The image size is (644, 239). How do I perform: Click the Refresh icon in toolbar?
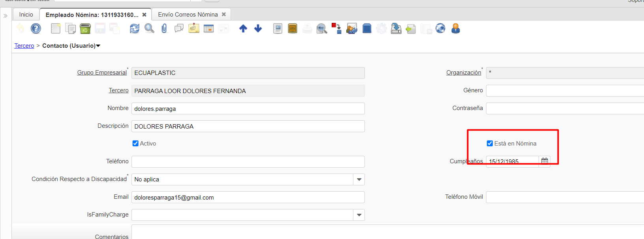click(135, 28)
